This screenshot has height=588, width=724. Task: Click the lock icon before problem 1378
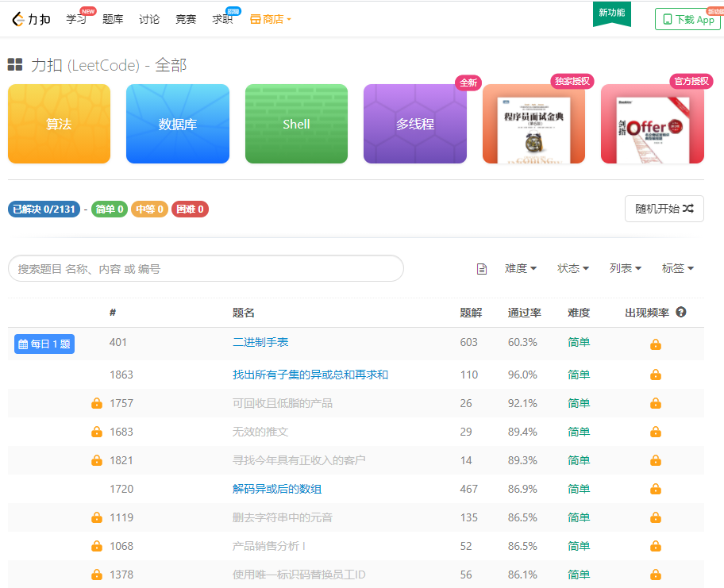coord(97,575)
